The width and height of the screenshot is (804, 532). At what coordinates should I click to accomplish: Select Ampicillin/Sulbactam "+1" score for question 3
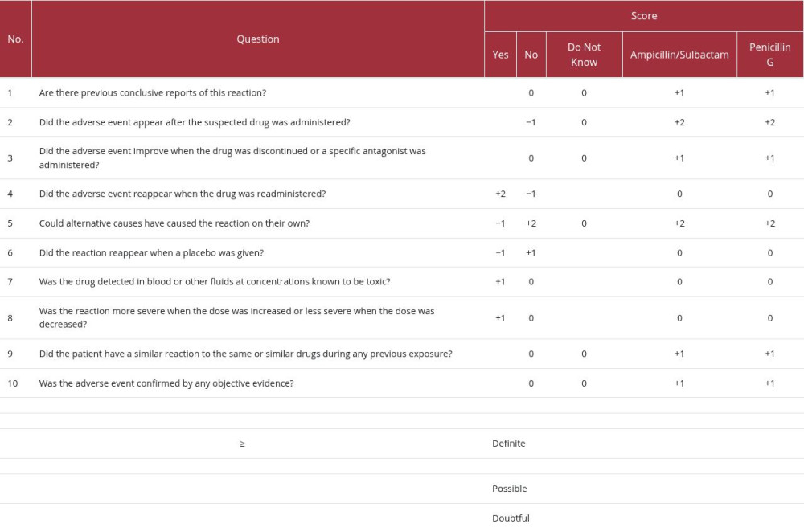pyautogui.click(x=679, y=158)
